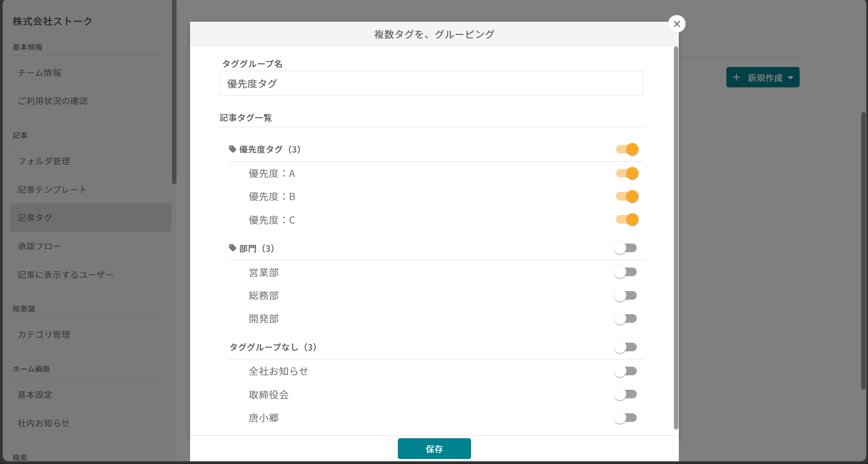This screenshot has height=464, width=868.
Task: Open 承認フロー in the sidebar
Action: 39,246
